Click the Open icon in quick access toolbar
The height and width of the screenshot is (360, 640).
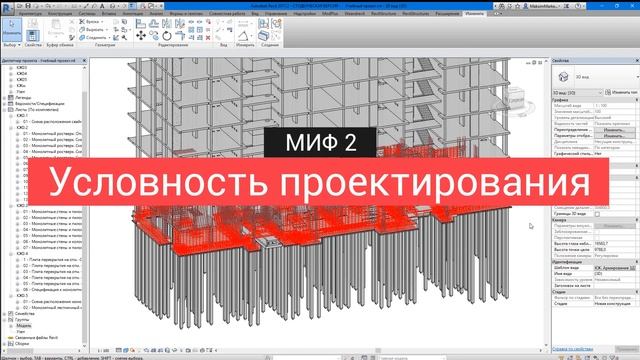tap(20, 6)
